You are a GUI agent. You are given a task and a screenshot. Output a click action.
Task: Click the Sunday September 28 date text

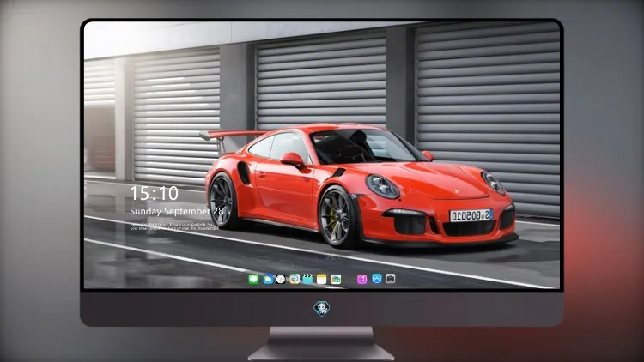(x=177, y=211)
